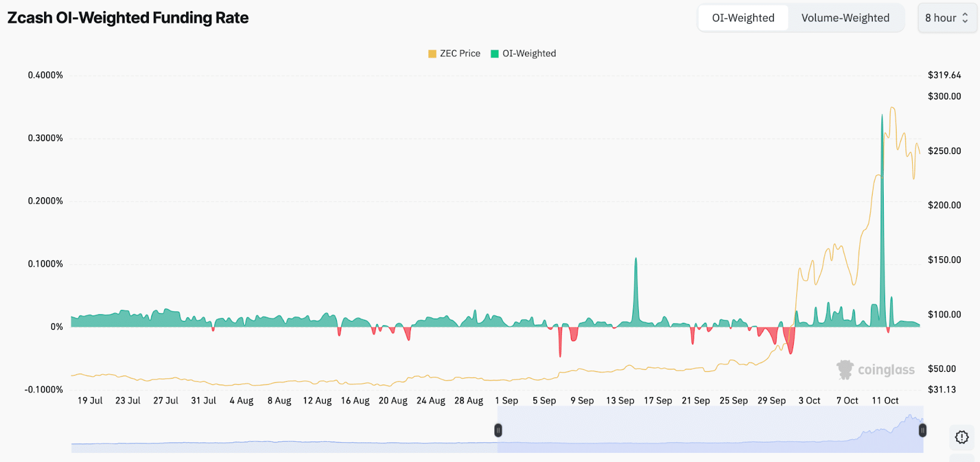The height and width of the screenshot is (462, 980).
Task: Click the yellow ZEC Price legend swatch
Action: [x=432, y=54]
